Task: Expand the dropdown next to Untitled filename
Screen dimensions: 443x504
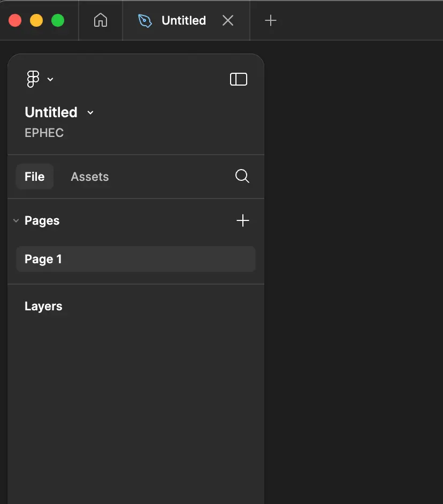Action: (90, 112)
